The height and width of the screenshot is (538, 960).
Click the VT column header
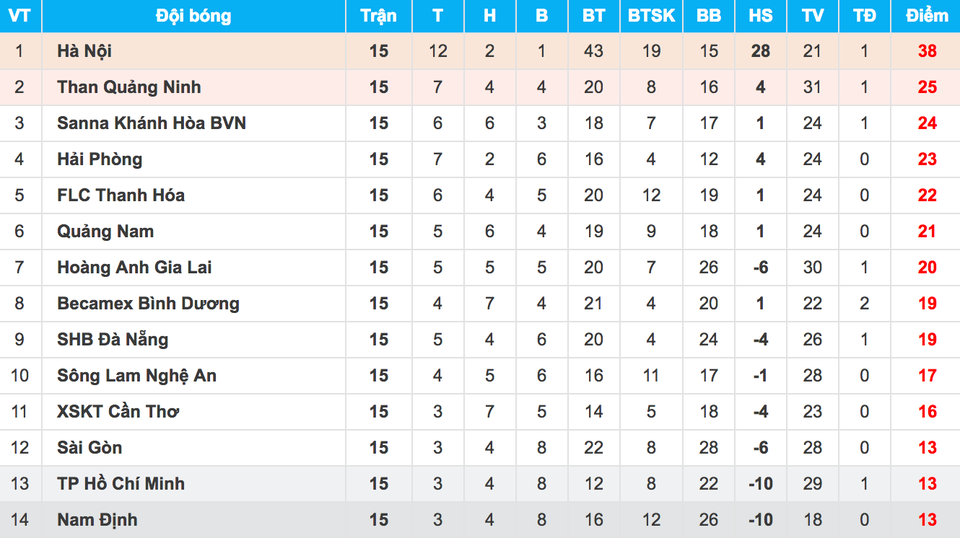coord(20,16)
